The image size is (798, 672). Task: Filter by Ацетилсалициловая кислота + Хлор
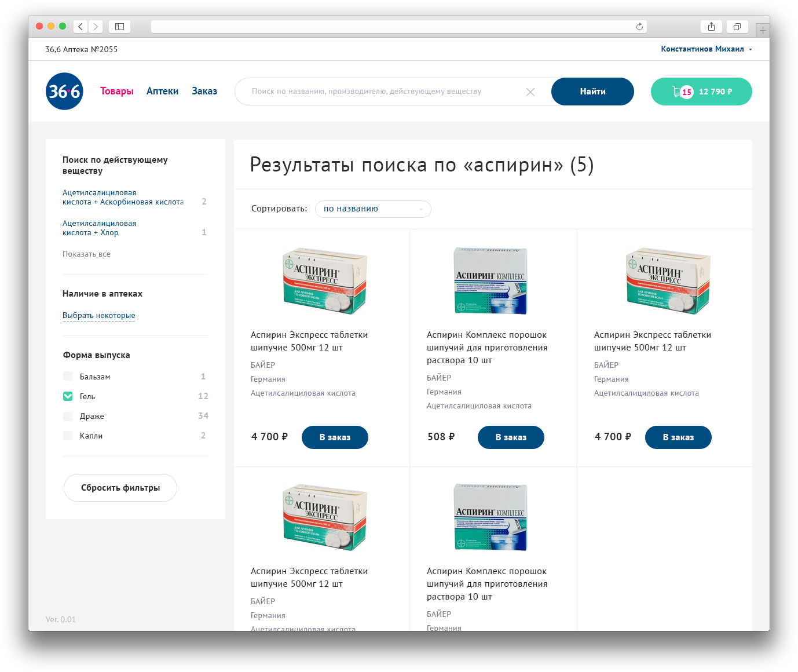99,228
